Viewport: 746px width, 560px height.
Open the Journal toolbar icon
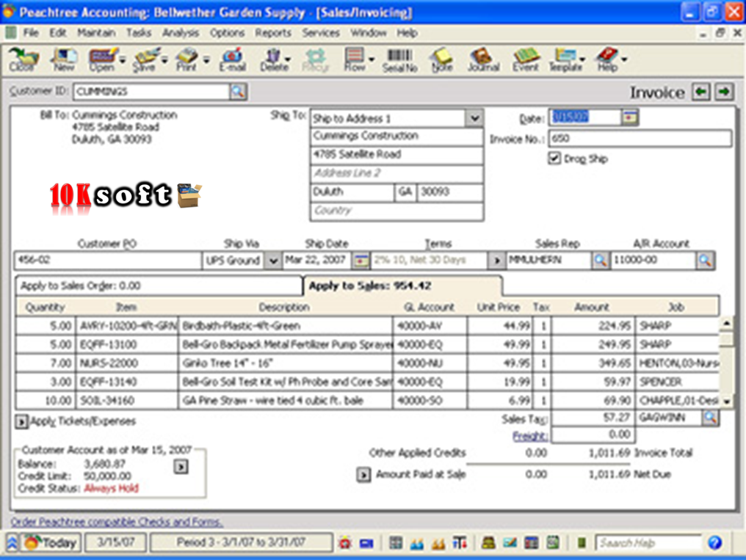(483, 60)
